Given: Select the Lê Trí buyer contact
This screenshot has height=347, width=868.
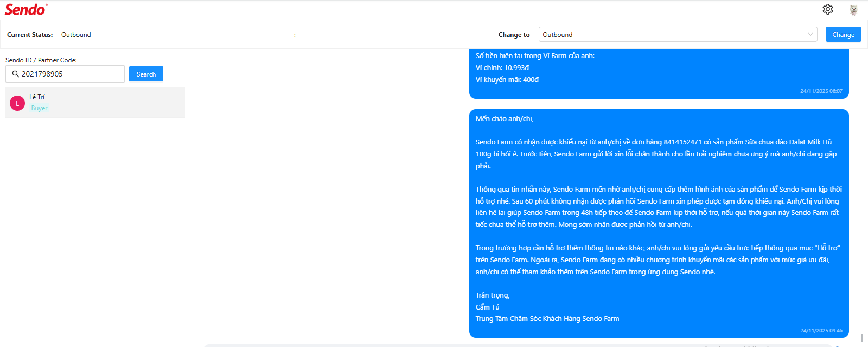Looking at the screenshot, I should 95,103.
